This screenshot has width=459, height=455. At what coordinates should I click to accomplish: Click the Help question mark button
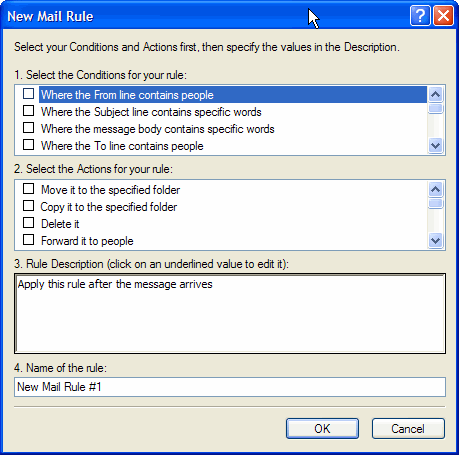(420, 16)
